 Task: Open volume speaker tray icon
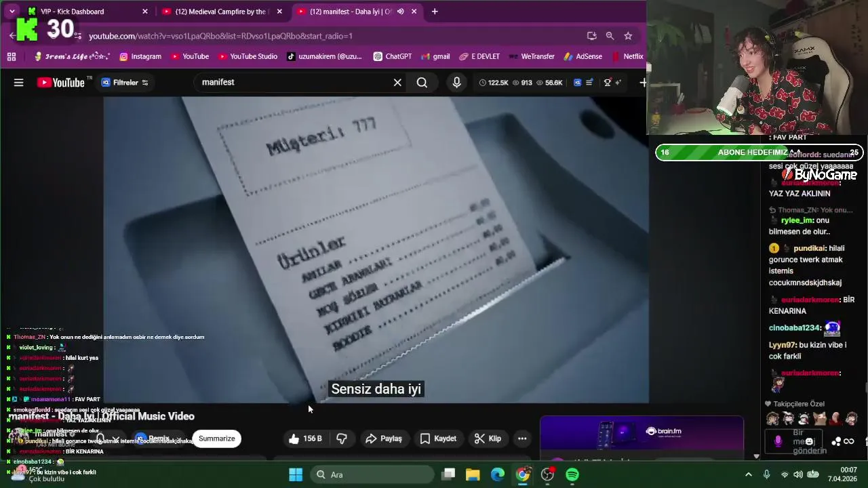coord(799,474)
